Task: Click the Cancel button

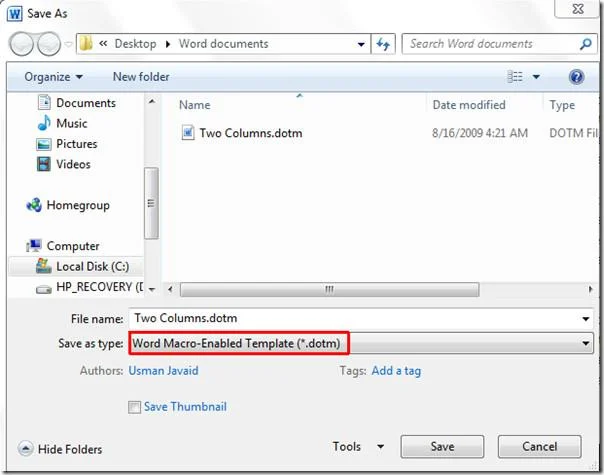Action: pyautogui.click(x=539, y=446)
